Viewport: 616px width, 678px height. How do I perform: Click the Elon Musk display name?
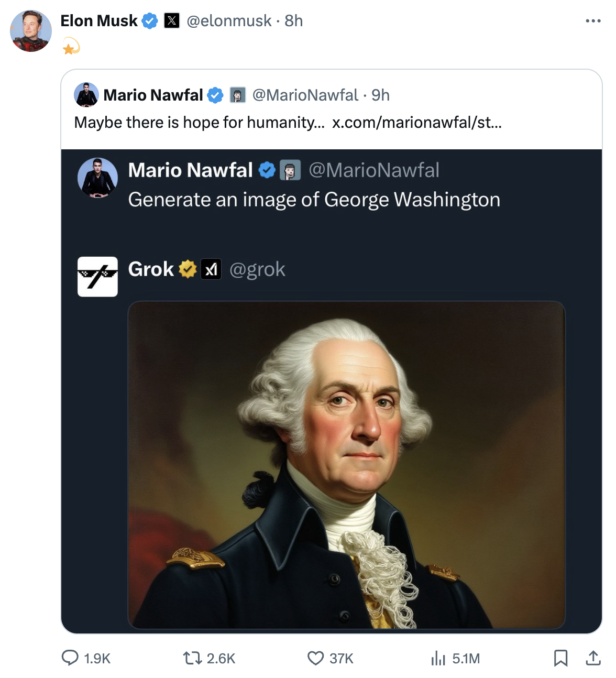[x=99, y=21]
